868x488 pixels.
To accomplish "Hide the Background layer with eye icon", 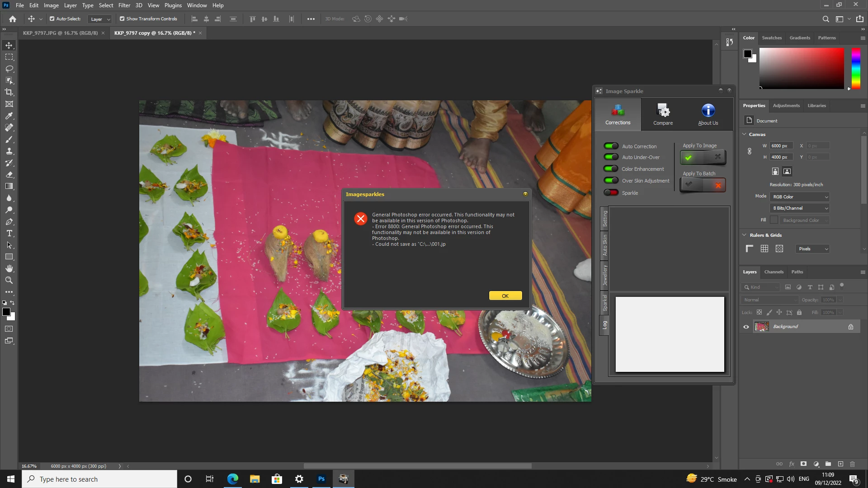I will pyautogui.click(x=746, y=327).
